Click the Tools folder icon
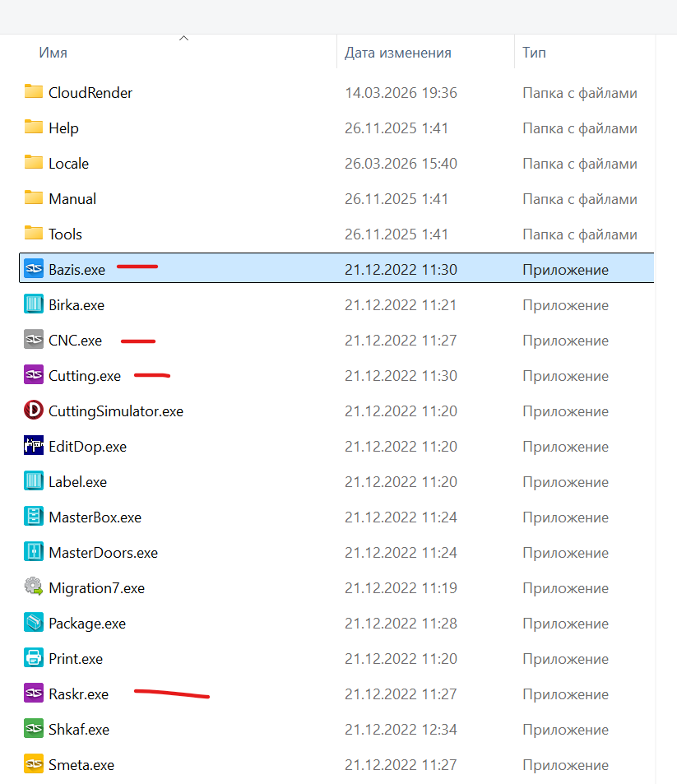 34,234
